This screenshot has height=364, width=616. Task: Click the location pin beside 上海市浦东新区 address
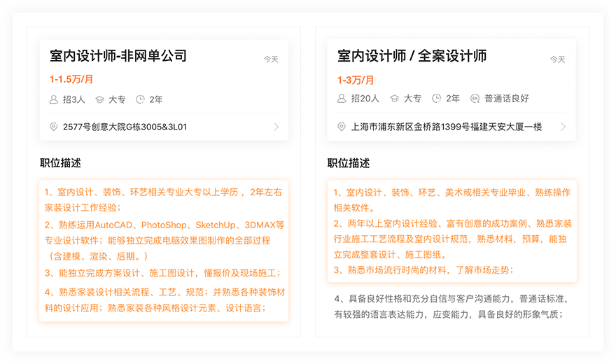342,127
